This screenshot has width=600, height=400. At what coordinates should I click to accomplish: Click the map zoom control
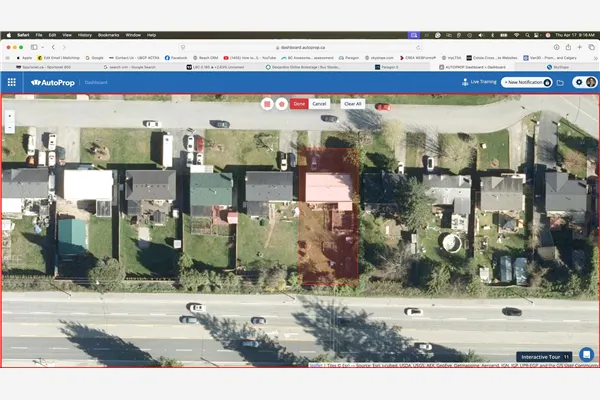coord(10,120)
